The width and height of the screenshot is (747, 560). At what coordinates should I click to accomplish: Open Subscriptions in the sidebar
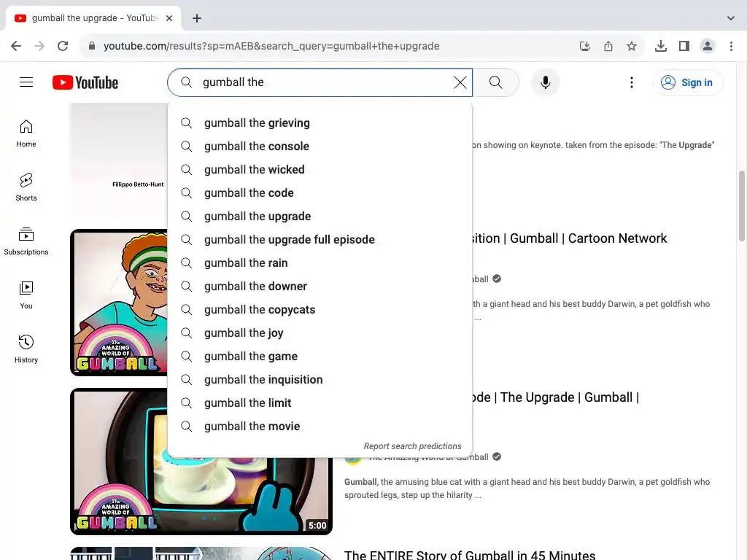(26, 241)
